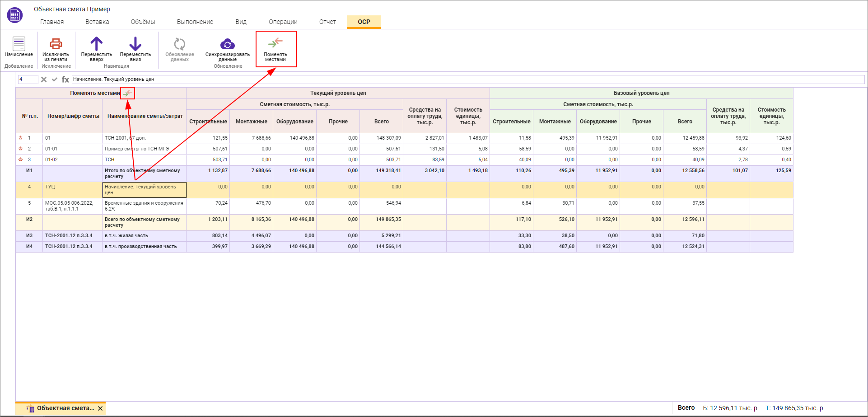Open the Вставка ribbon tab
868x417 pixels.
(x=97, y=22)
